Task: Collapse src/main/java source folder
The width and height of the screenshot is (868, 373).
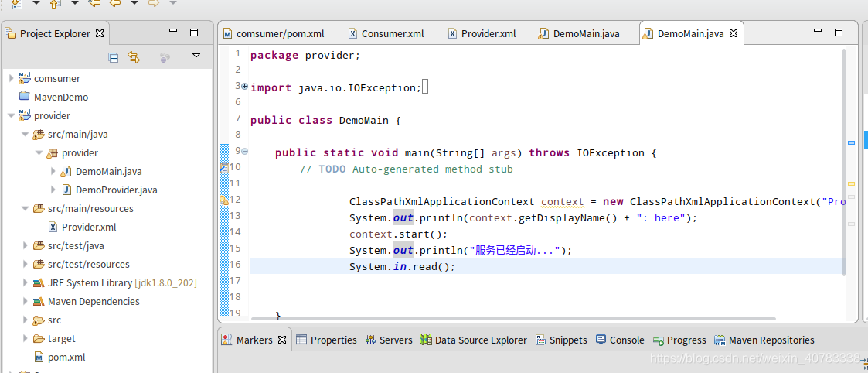Action: (x=25, y=134)
